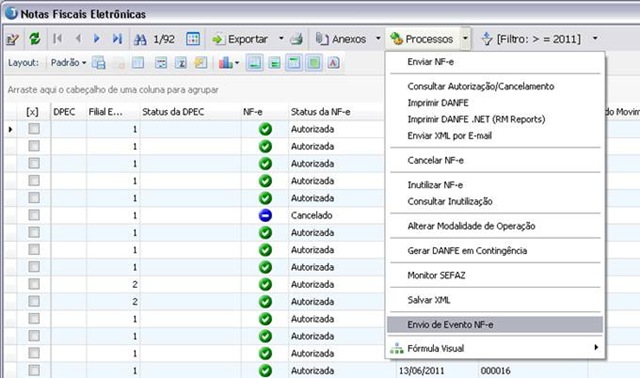
Task: Go to first record arrow icon
Action: 58,39
